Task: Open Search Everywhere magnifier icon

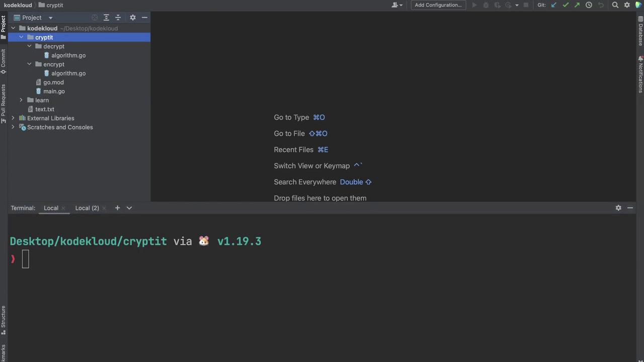Action: pyautogui.click(x=615, y=5)
